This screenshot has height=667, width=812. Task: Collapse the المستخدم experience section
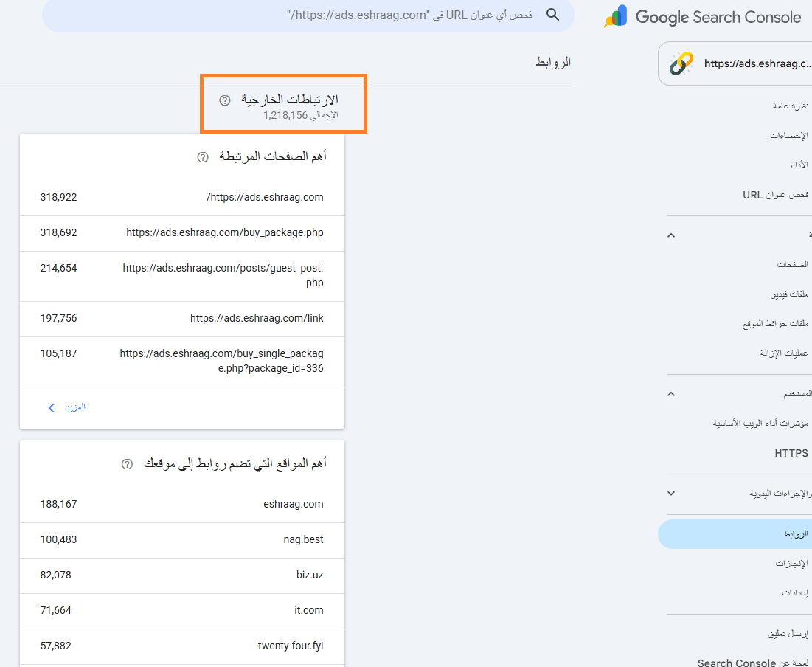[x=671, y=394]
